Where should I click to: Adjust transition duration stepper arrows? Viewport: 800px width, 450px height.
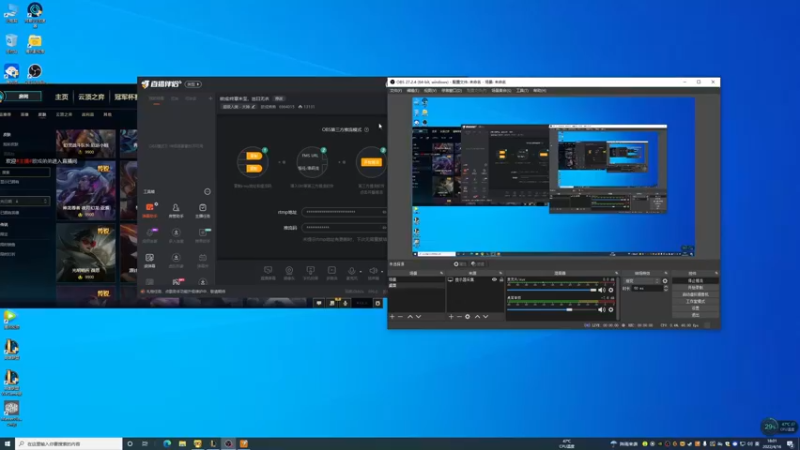666,288
